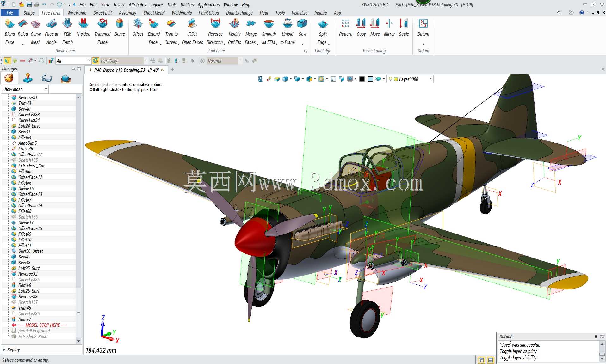Switch to the Shape ribbon tab
606x364 pixels.
point(29,13)
